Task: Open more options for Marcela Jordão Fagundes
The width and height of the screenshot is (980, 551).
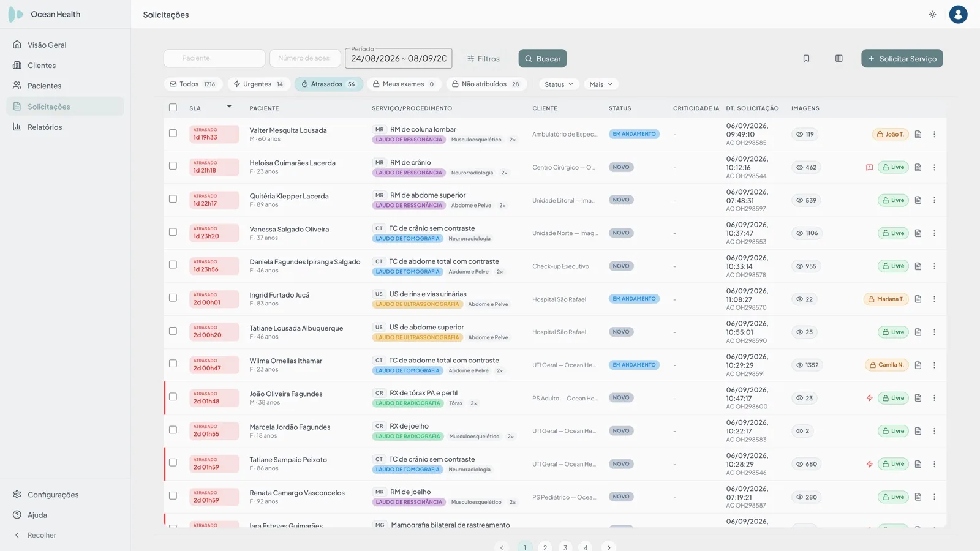Action: 934,431
